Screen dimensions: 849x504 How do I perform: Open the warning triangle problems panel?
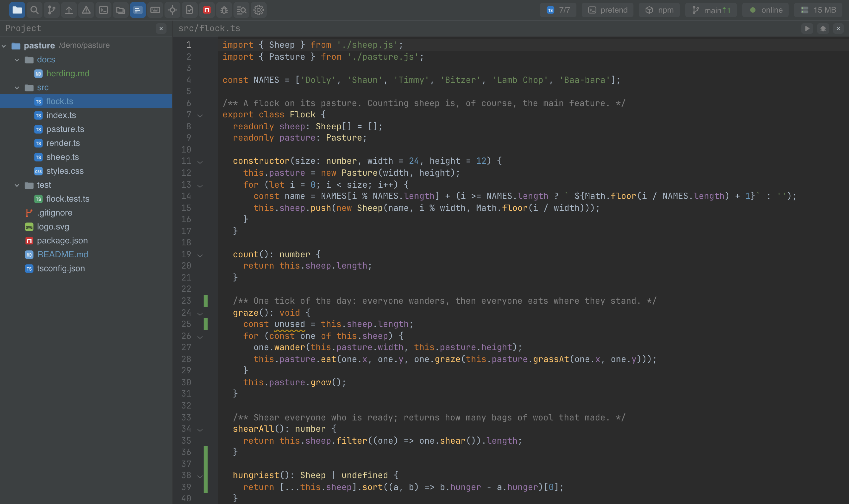pyautogui.click(x=86, y=10)
